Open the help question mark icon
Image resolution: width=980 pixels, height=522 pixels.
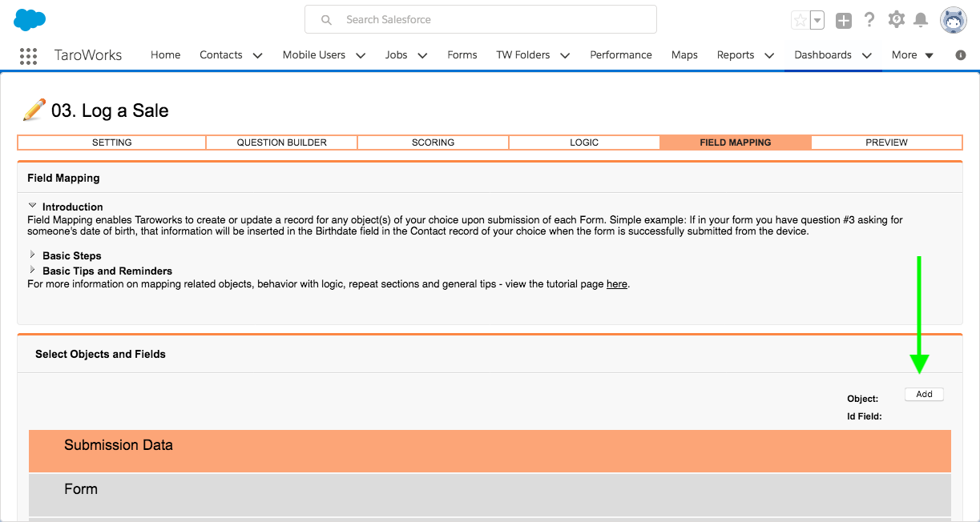[869, 20]
